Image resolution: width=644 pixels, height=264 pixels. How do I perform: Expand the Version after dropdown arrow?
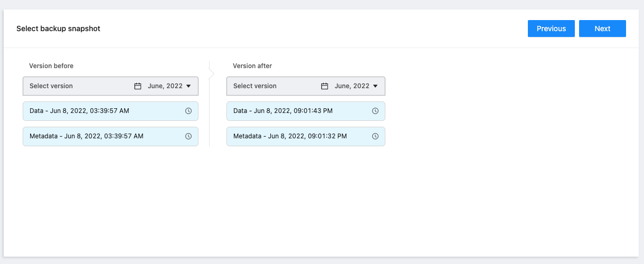[375, 86]
